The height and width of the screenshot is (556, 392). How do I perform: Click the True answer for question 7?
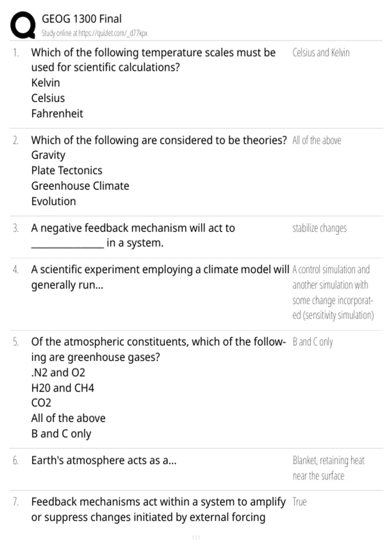pyautogui.click(x=299, y=502)
